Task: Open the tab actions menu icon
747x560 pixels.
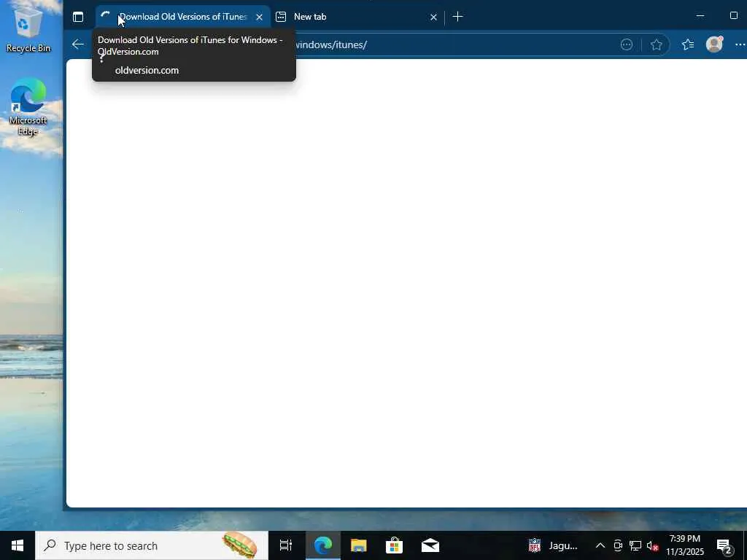Action: (x=78, y=17)
